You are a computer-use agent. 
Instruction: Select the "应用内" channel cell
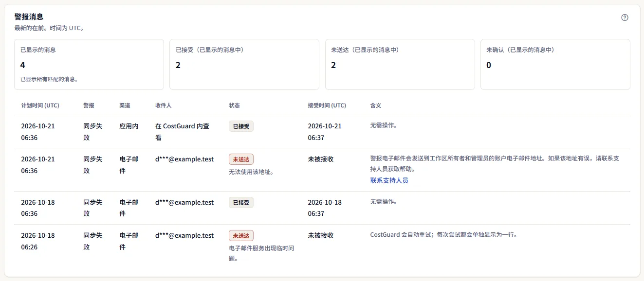point(129,126)
